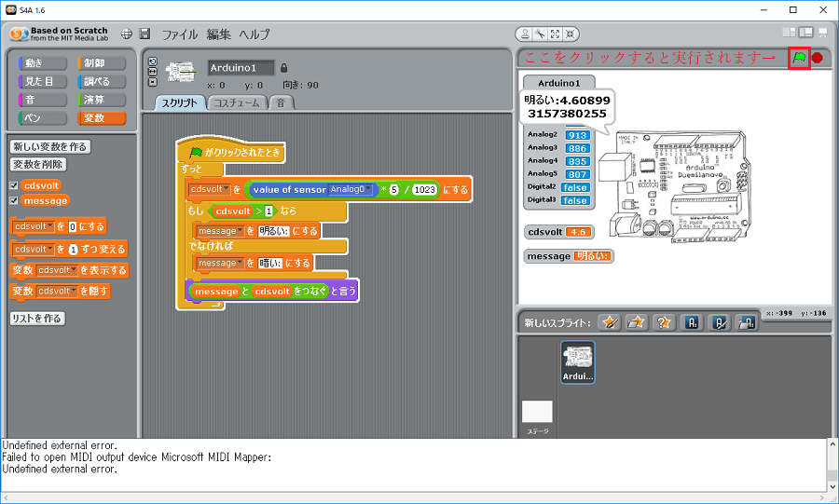This screenshot has width=839, height=504.
Task: Click the cdsvolt variable reporter block
Action: coord(41,185)
